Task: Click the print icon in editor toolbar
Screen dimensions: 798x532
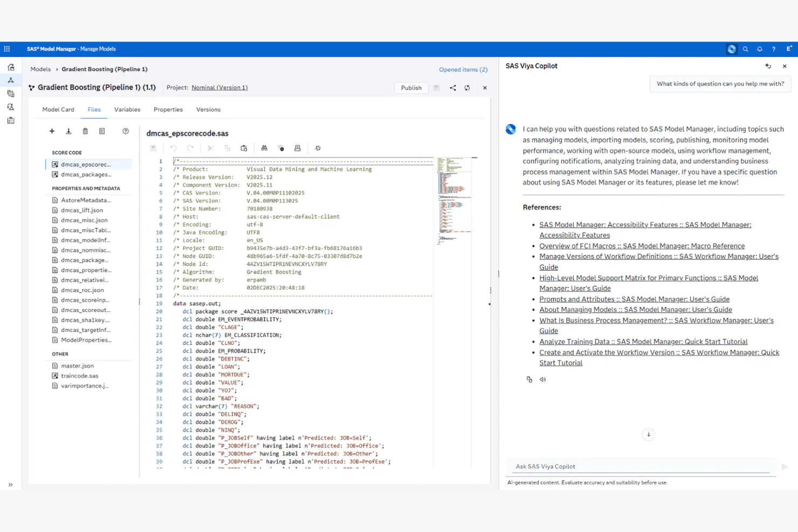Action: click(298, 148)
